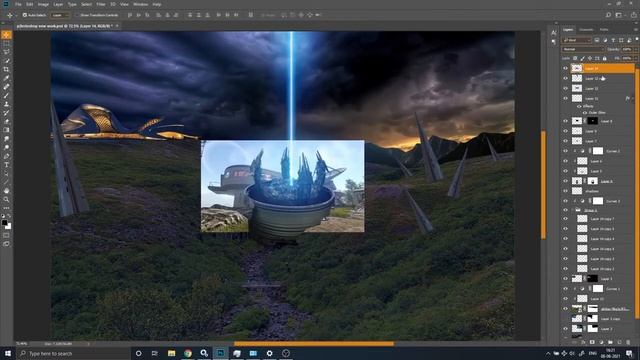Select the Zoom tool
Viewport: 640px width, 360px height.
(x=6, y=200)
